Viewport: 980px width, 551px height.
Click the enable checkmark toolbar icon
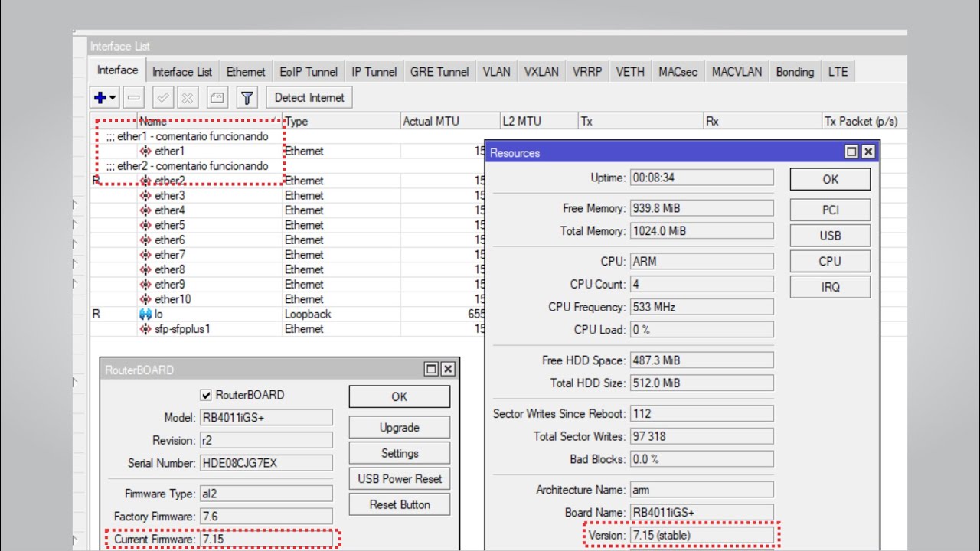[x=163, y=98]
